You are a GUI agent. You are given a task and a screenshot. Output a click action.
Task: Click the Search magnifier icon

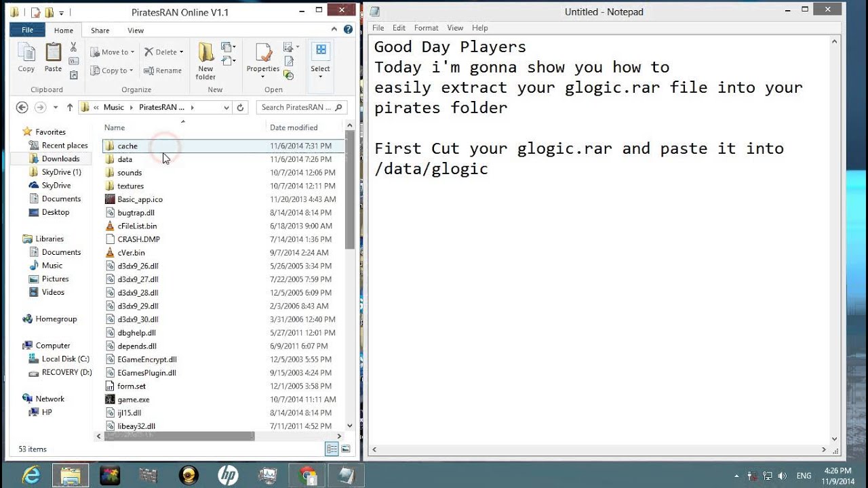point(338,107)
